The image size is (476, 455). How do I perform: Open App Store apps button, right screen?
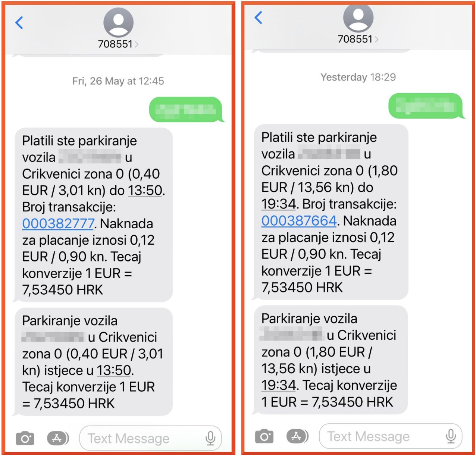(x=297, y=436)
